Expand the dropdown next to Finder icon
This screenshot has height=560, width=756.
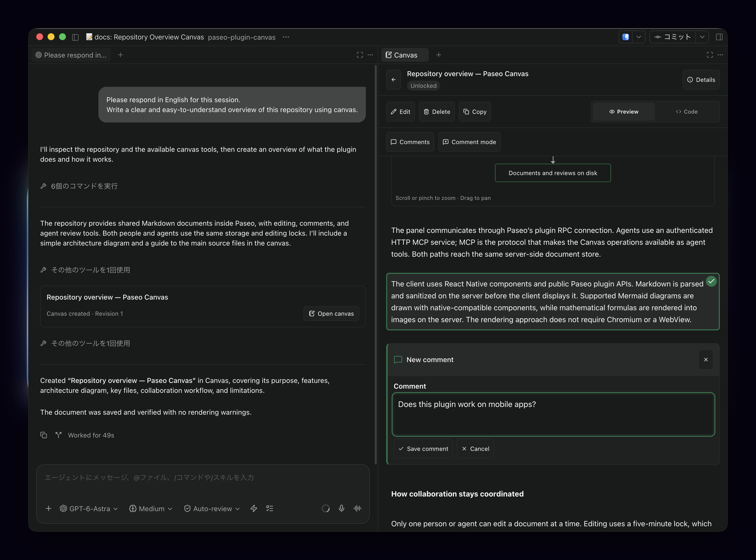coord(639,37)
